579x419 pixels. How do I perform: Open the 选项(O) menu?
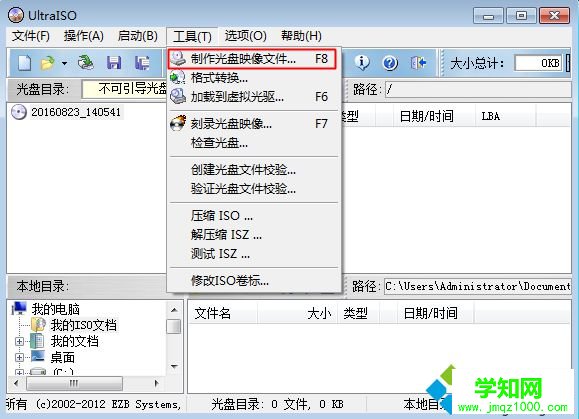246,36
